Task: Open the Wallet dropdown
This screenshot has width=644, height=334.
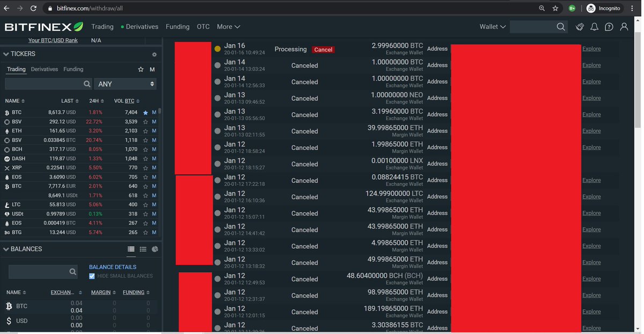Action: point(493,27)
